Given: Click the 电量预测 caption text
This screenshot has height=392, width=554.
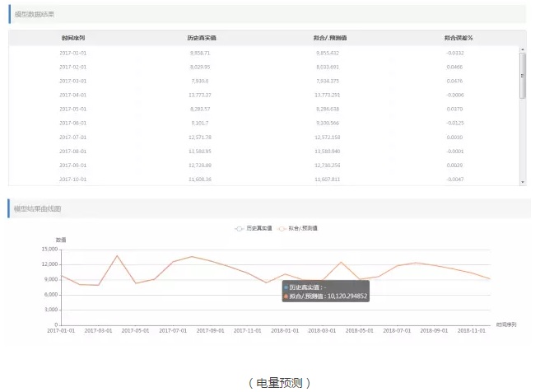Looking at the screenshot, I should 279,382.
